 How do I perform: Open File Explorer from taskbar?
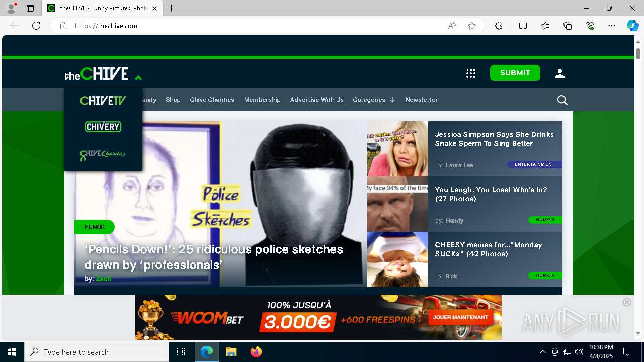click(231, 352)
